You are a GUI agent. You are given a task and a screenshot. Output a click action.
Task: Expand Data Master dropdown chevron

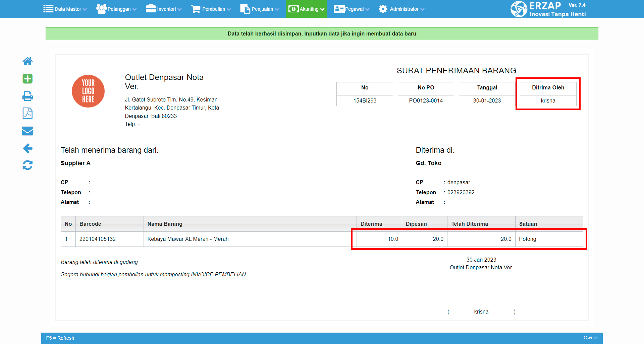[x=85, y=9]
